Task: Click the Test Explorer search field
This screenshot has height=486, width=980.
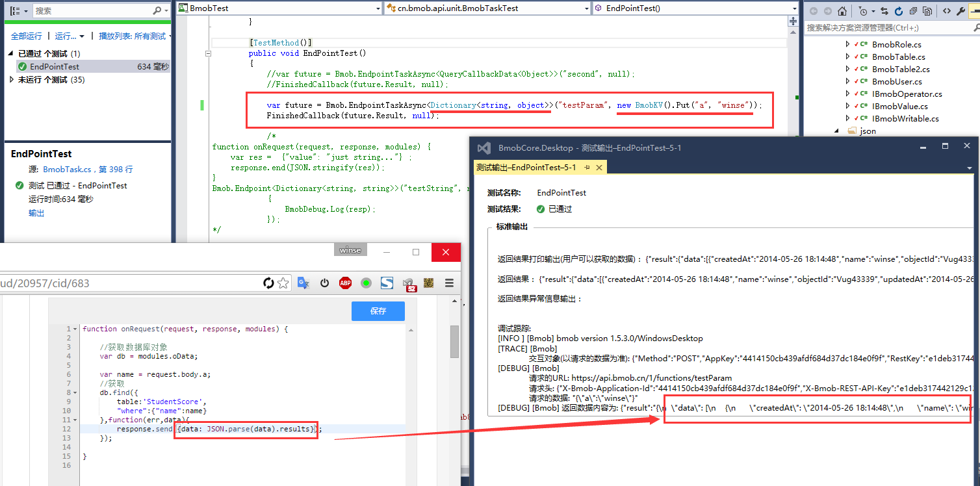Action: coord(91,11)
